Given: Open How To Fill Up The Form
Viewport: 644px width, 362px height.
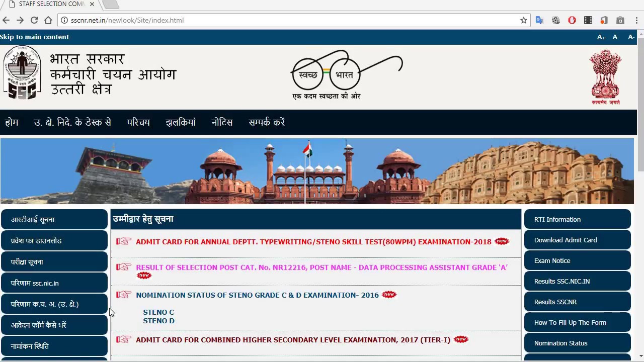Looking at the screenshot, I should 578,322.
